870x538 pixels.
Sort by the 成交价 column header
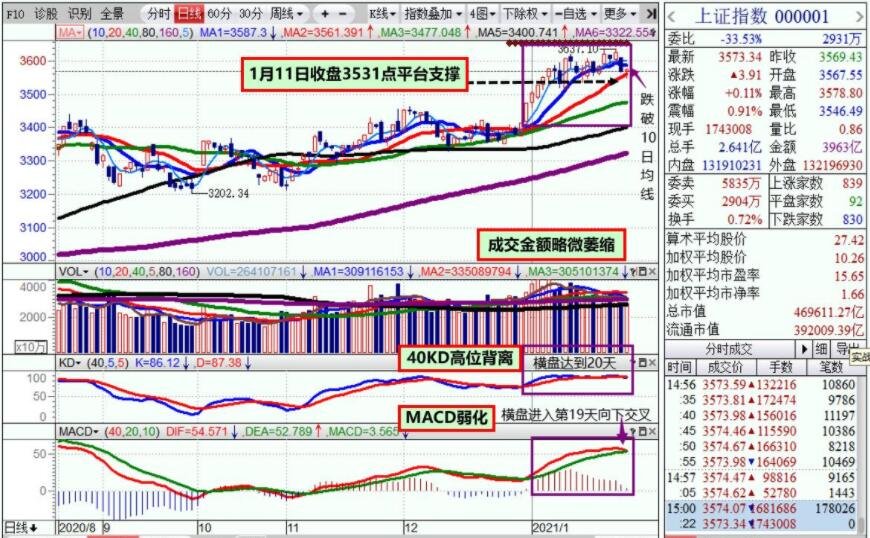click(x=725, y=367)
